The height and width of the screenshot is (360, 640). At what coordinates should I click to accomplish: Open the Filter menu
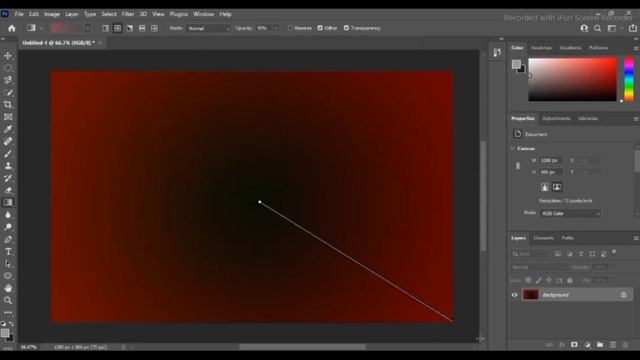coord(128,14)
